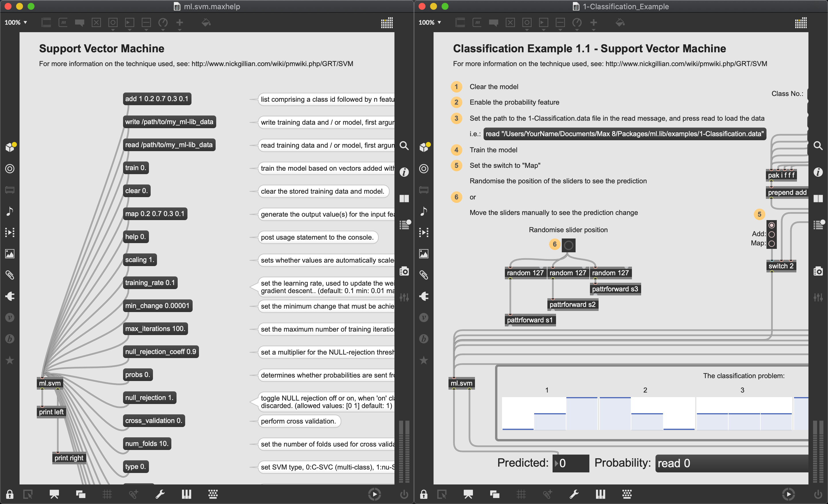Click the 'train 0.' message box
The width and height of the screenshot is (828, 504).
135,168
